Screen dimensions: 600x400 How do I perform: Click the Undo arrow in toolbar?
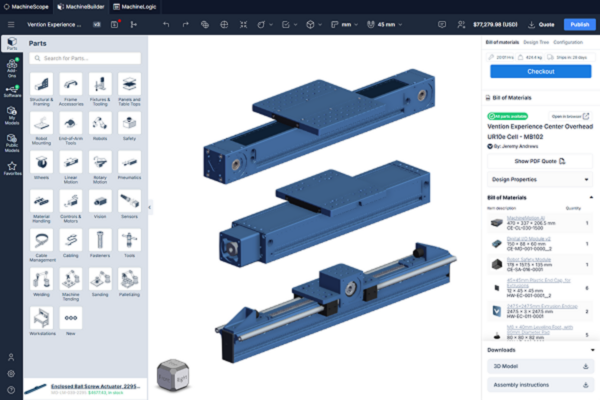pos(165,23)
